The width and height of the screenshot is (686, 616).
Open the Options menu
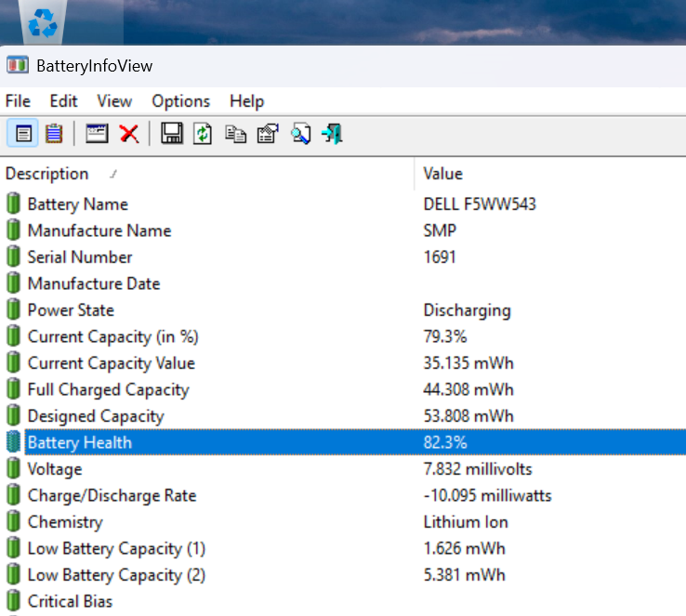[x=180, y=101]
